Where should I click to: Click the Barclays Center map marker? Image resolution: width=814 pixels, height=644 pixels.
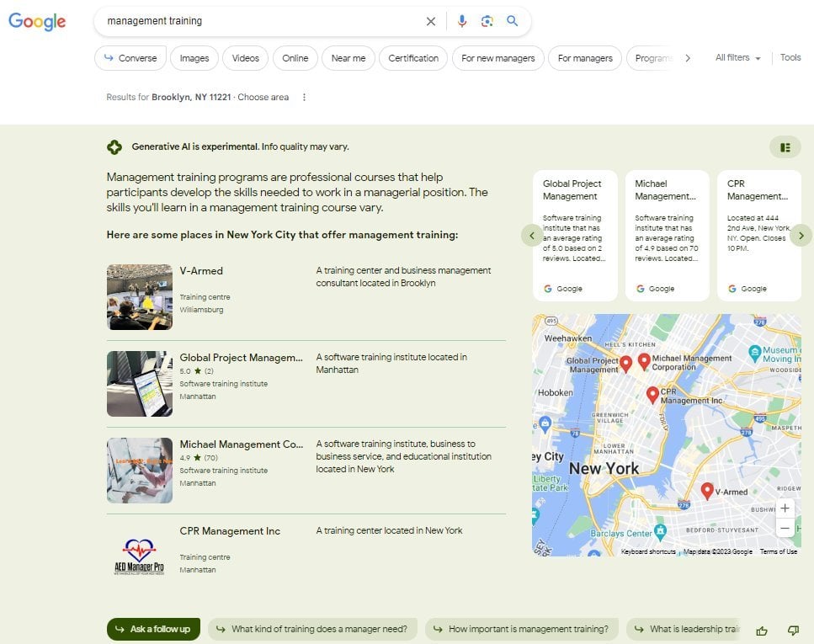coord(660,531)
